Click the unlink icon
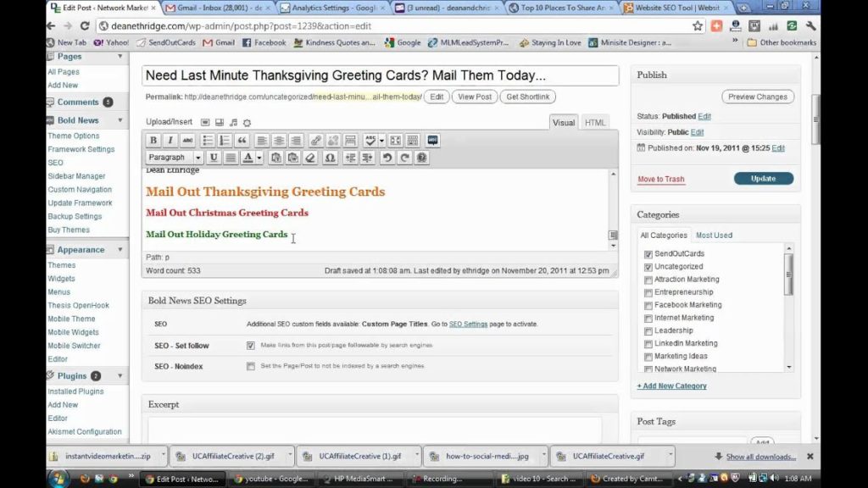This screenshot has height=488, width=868. (332, 141)
